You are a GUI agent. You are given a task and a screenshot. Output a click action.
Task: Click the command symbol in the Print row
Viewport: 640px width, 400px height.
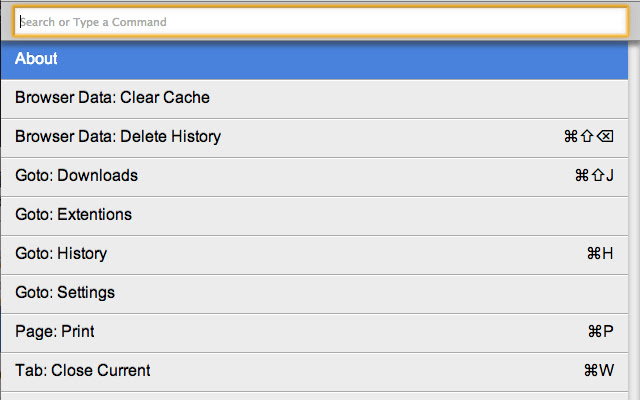tap(593, 332)
